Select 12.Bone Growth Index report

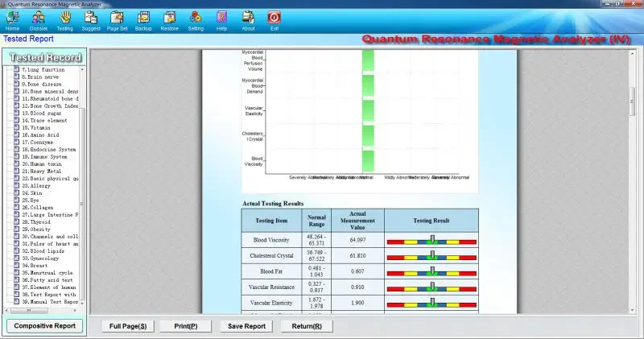pyautogui.click(x=50, y=106)
